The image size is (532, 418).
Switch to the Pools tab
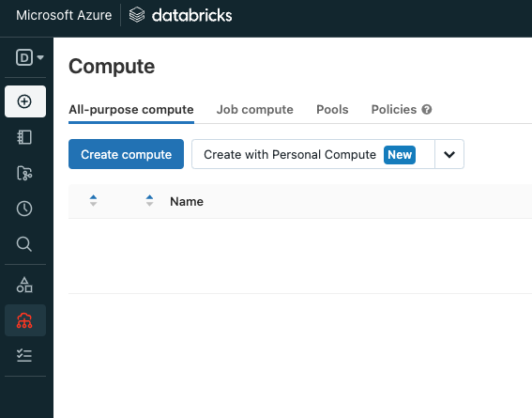pos(332,110)
